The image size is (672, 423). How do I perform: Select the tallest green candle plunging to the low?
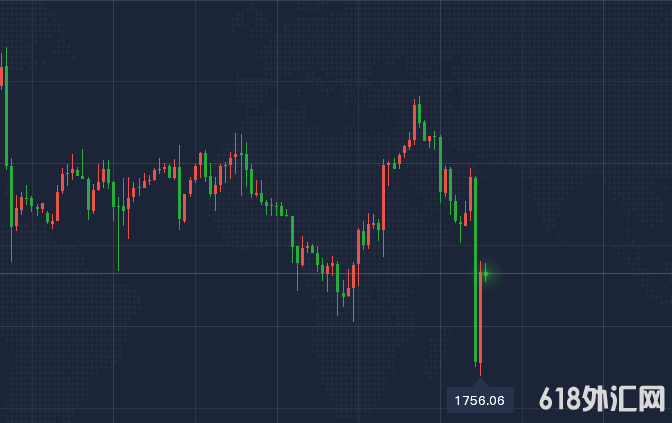(475, 268)
